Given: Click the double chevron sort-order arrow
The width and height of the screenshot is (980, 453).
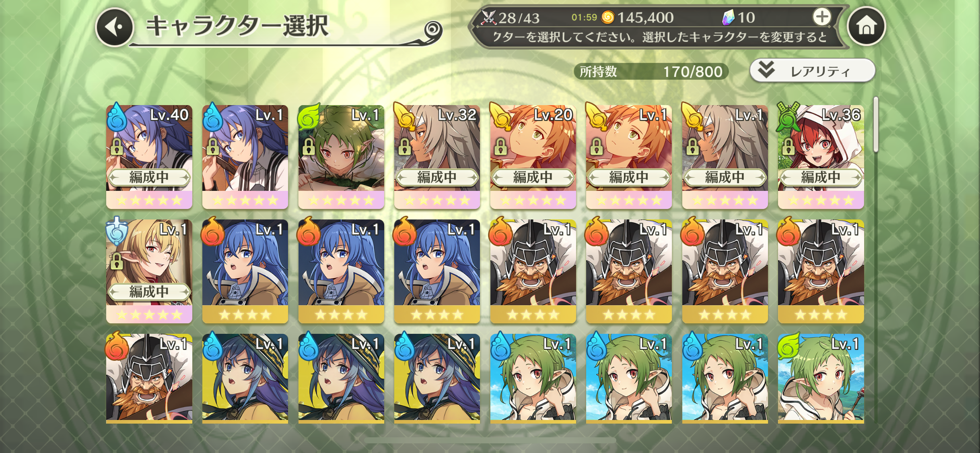Looking at the screenshot, I should [766, 70].
